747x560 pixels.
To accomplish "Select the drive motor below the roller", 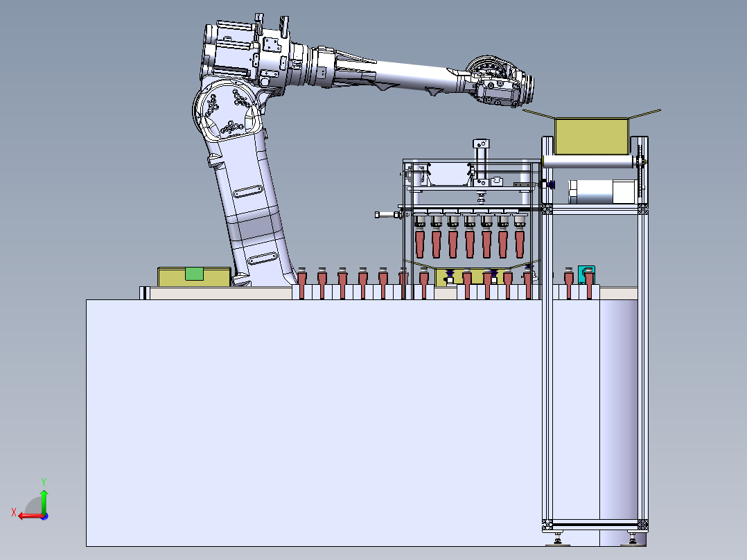I will tap(601, 191).
